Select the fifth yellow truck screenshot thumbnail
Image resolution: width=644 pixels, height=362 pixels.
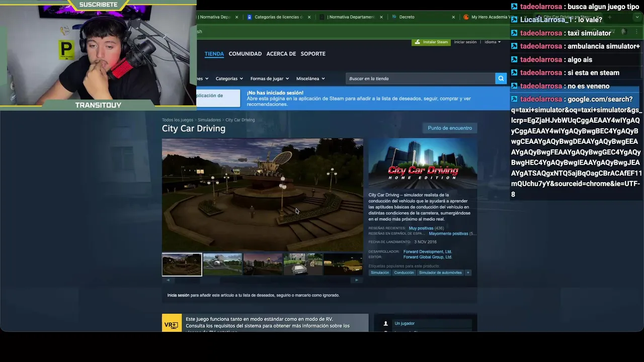[343, 264]
